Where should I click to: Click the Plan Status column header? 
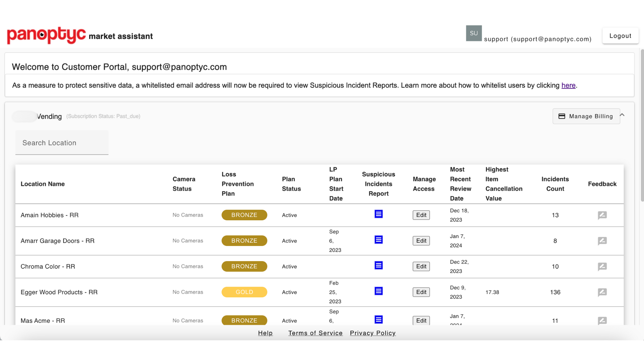point(291,184)
